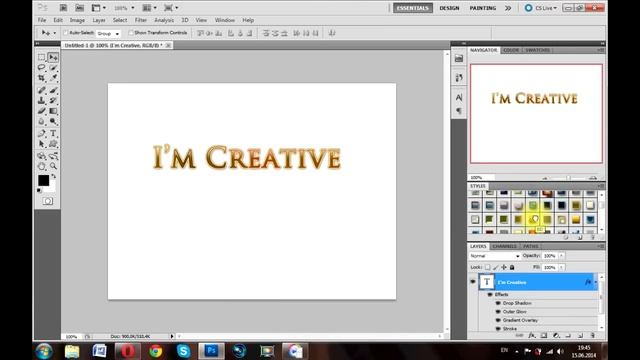Image resolution: width=640 pixels, height=360 pixels.
Task: Select the Quick Selection tool
Action: 53,67
